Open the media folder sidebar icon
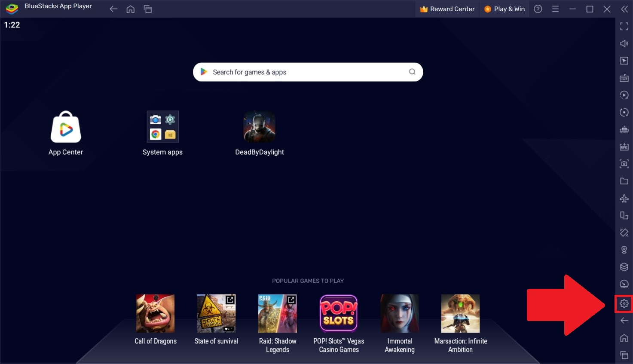 click(624, 181)
